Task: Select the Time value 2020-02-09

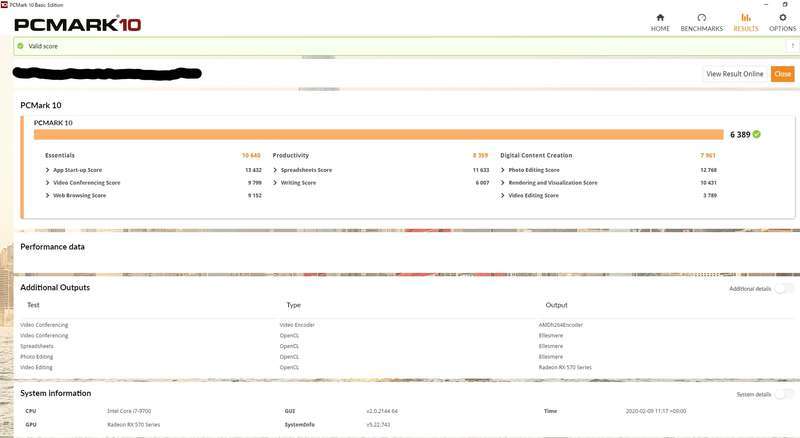Action: point(656,411)
